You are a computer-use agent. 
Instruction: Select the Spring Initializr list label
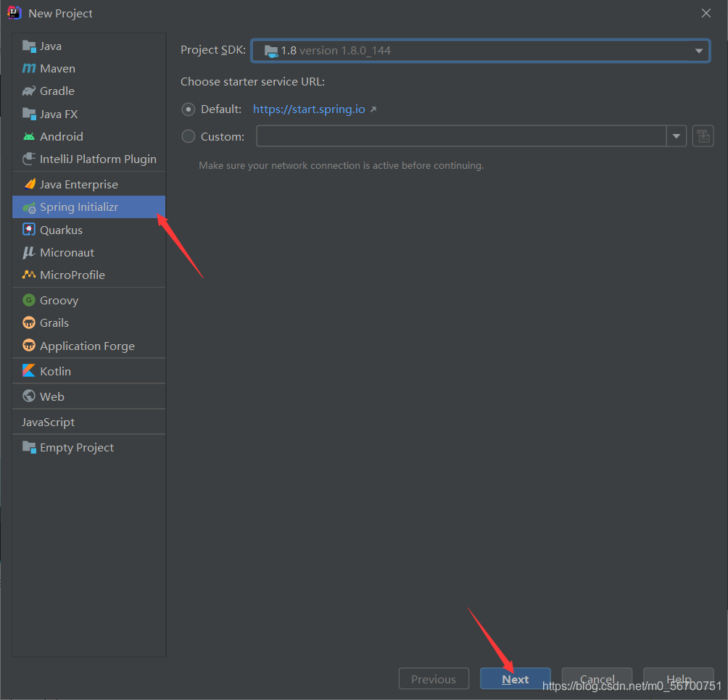tap(79, 207)
